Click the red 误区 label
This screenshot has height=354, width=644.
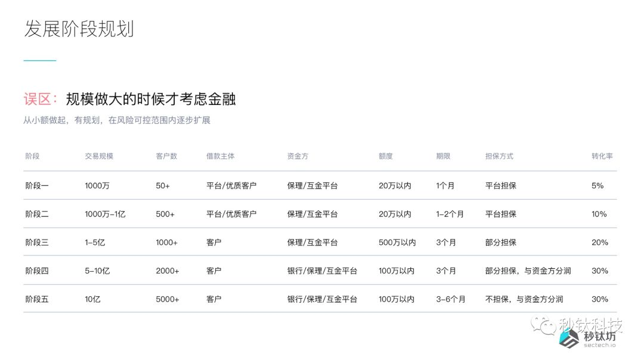coord(41,99)
